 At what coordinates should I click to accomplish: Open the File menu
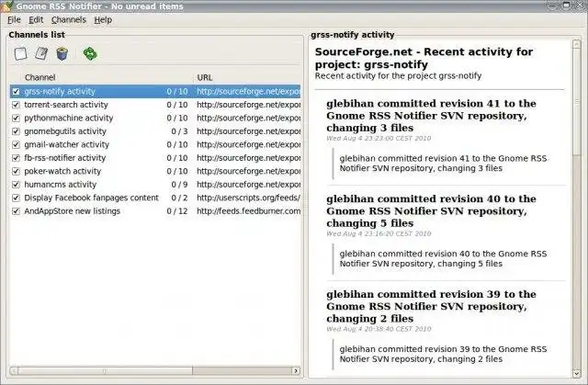tap(14, 20)
